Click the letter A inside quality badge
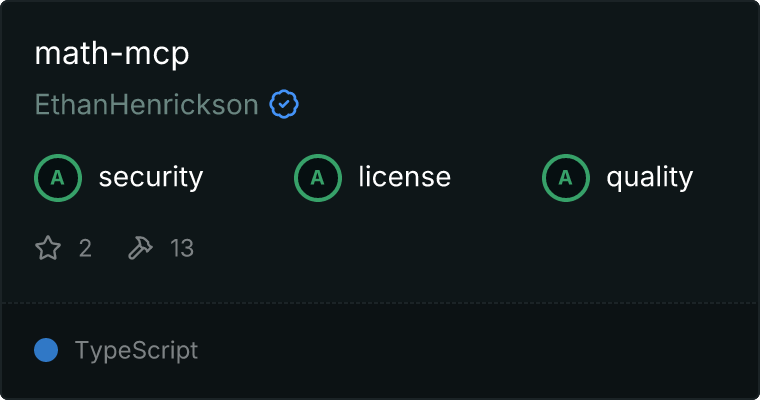The width and height of the screenshot is (760, 400). coord(566,178)
